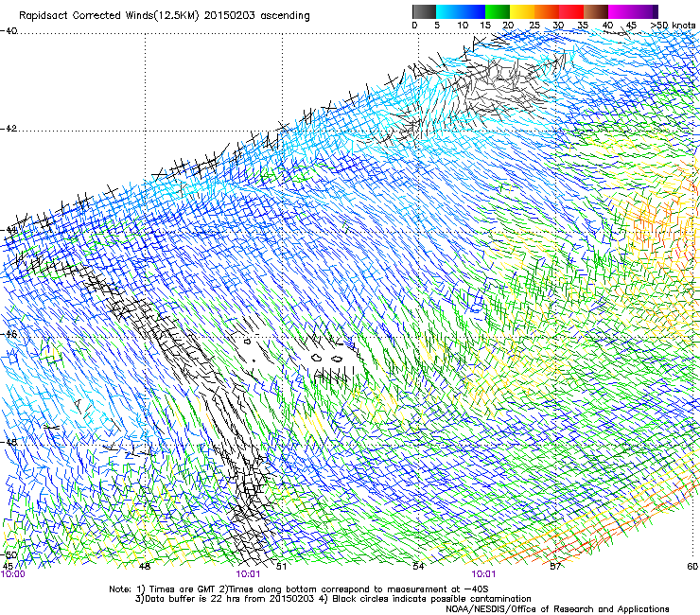The width and height of the screenshot is (700, 615).
Task: Select the dark purple 45-50 legend swatch
Action: pos(645,11)
